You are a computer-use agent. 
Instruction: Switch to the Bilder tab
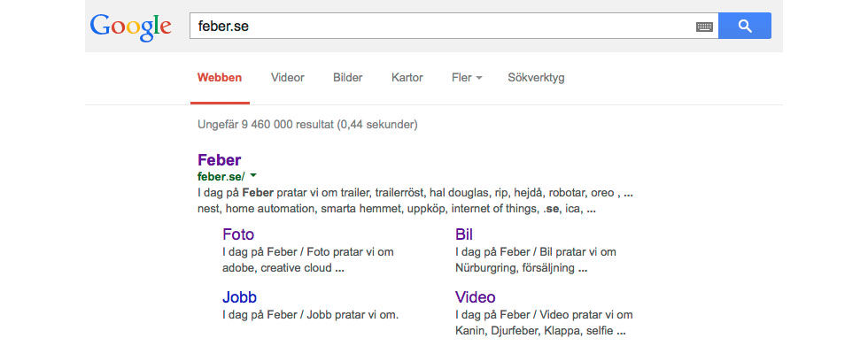347,77
